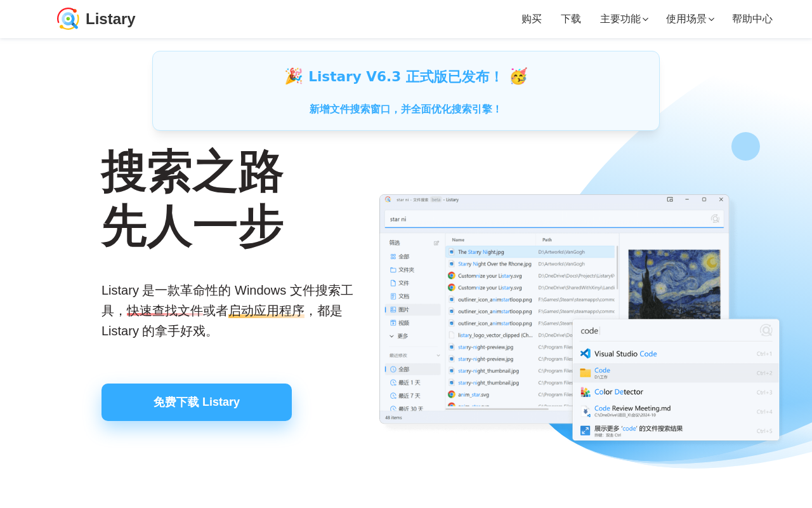This screenshot has height=508, width=812.
Task: Click the Listary brand name text
Action: coord(110,19)
